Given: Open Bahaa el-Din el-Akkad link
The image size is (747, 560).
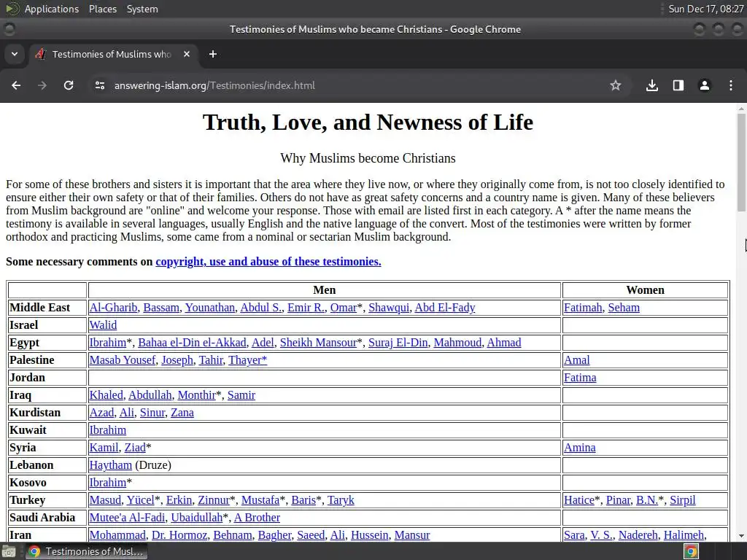Looking at the screenshot, I should tap(192, 343).
